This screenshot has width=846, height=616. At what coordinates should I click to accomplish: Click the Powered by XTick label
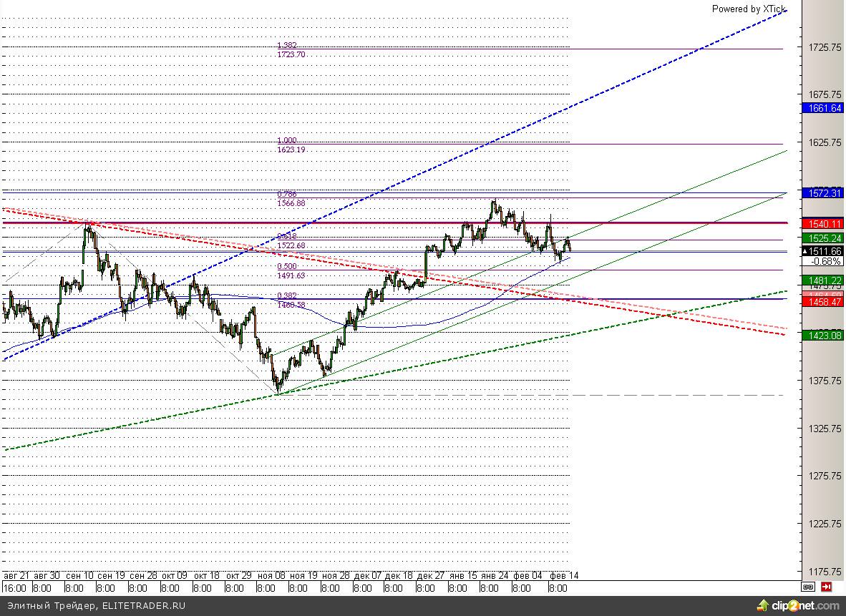point(748,9)
